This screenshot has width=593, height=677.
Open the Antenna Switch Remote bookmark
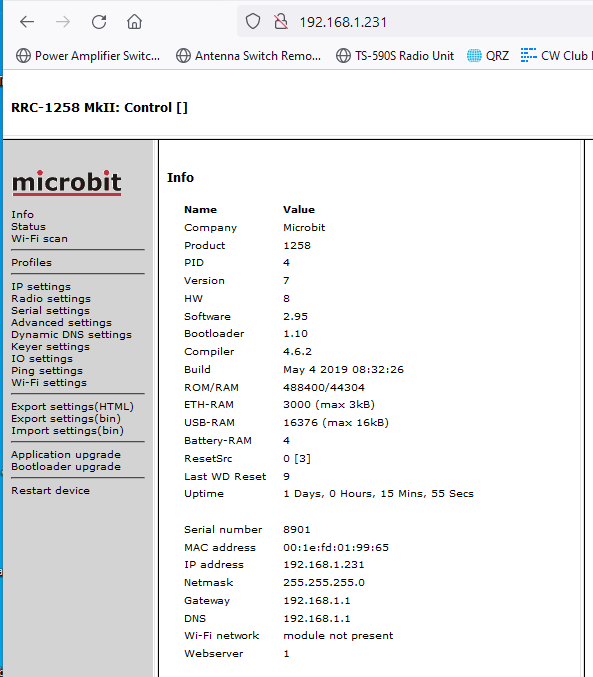coord(248,56)
